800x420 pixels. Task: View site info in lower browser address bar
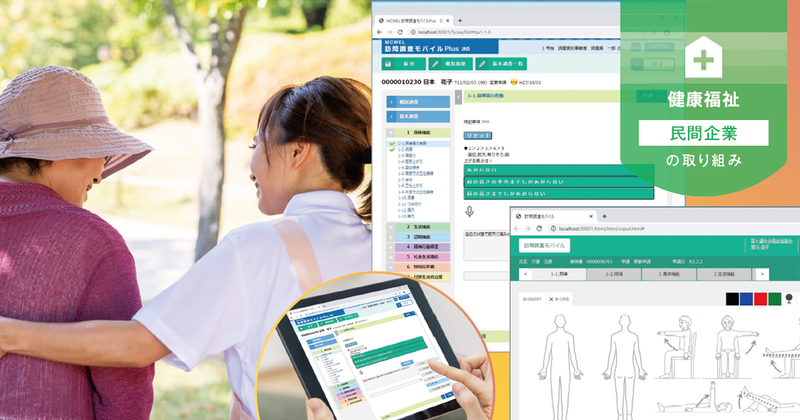553,229
